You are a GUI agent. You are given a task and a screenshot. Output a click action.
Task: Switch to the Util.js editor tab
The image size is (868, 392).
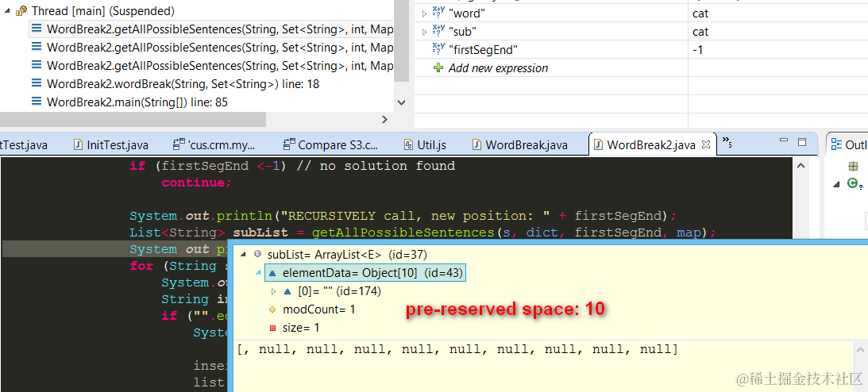pyautogui.click(x=425, y=145)
